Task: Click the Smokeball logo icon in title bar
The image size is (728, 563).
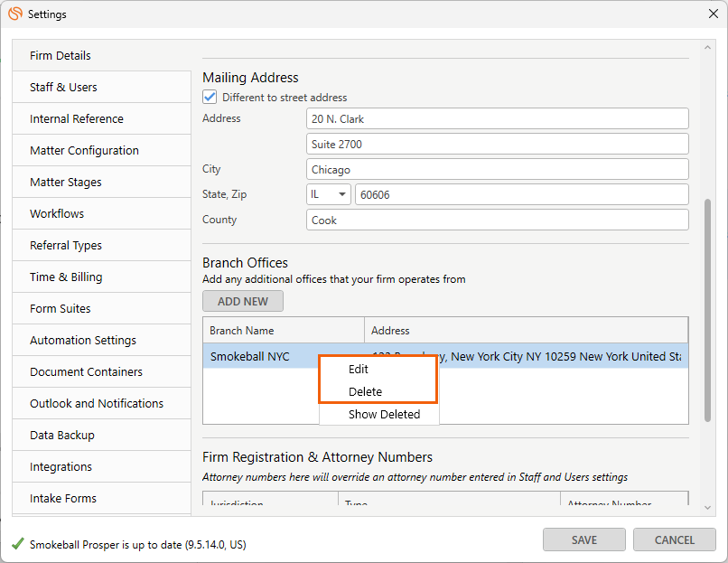Action: point(14,14)
